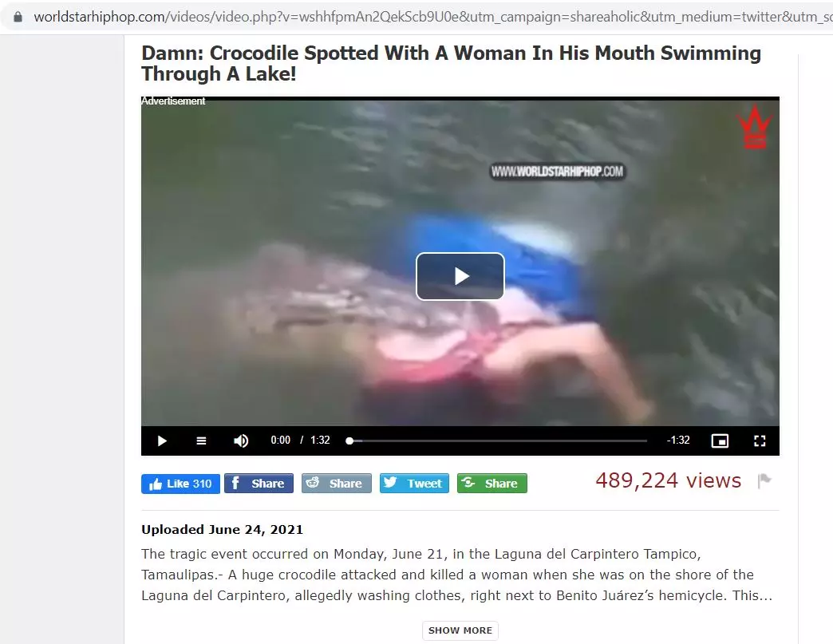Share the video on Facebook
This screenshot has width=833, height=644.
(259, 484)
